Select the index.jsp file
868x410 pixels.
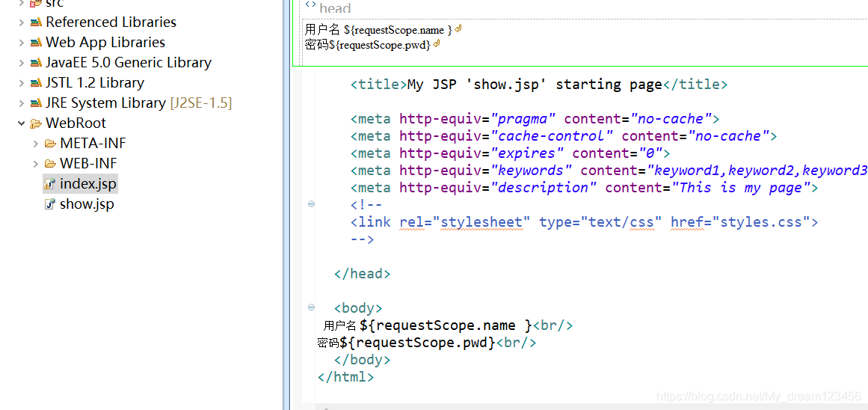(88, 184)
